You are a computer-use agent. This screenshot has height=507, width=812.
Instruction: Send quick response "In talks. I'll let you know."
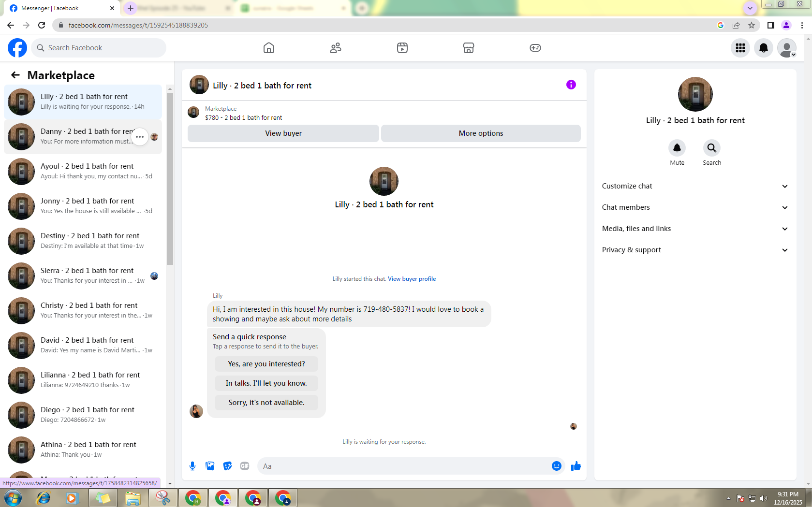[x=266, y=383]
